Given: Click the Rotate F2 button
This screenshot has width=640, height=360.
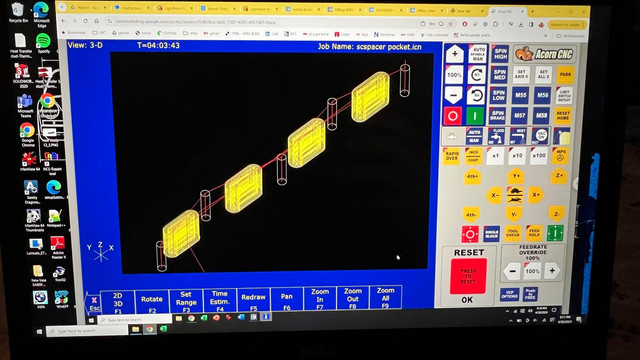Looking at the screenshot, I should click(152, 301).
